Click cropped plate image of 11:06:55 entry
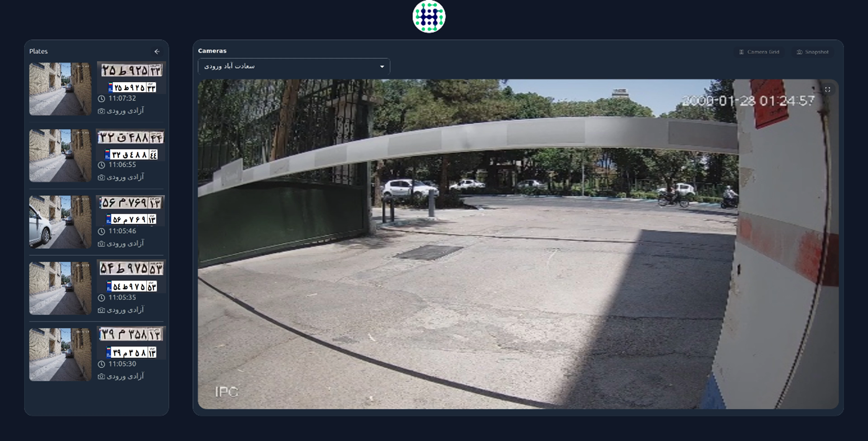 [130, 138]
